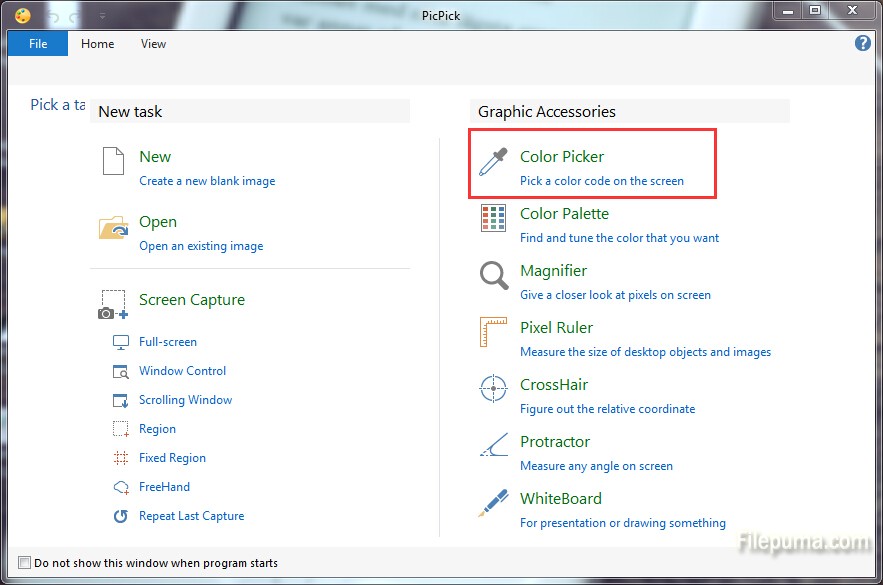Switch to the Home tab
Viewport: 883px width, 585px height.
coord(98,44)
